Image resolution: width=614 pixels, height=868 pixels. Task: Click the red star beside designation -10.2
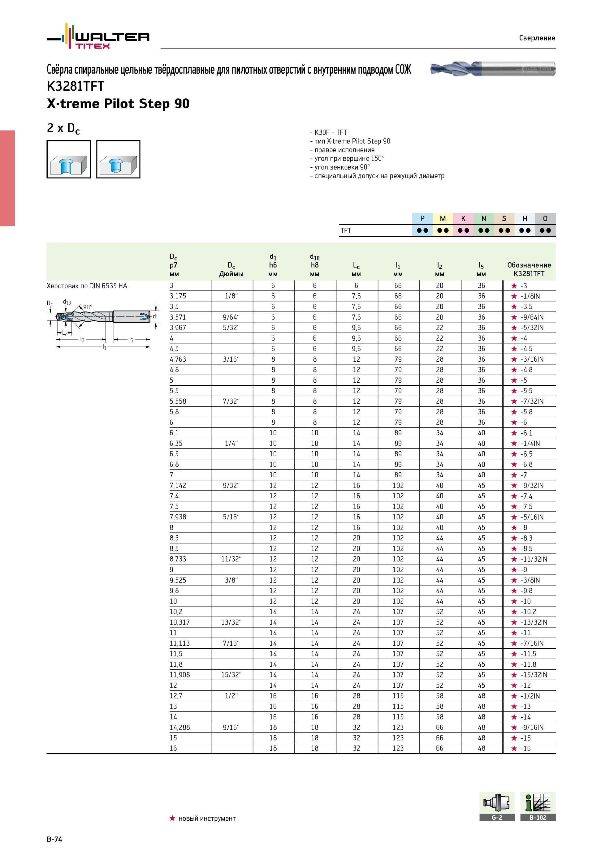click(514, 612)
